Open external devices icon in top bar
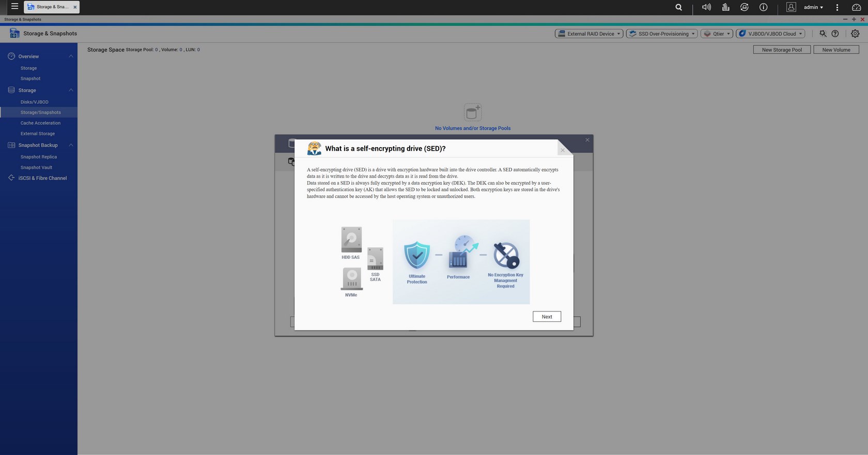Screen dimensions: 868x455 pyautogui.click(x=744, y=7)
